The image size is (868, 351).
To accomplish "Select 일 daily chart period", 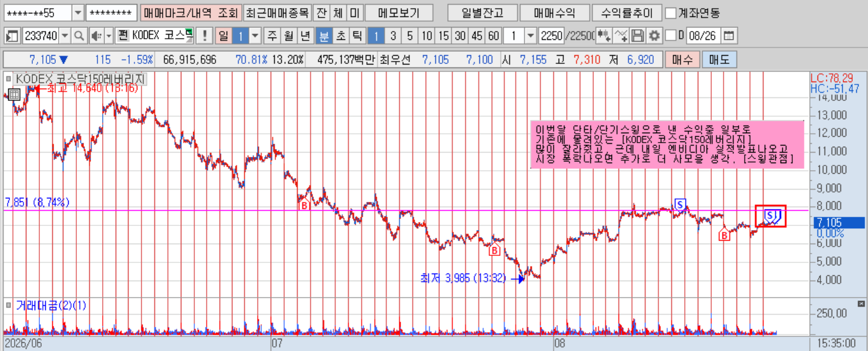I will [224, 36].
